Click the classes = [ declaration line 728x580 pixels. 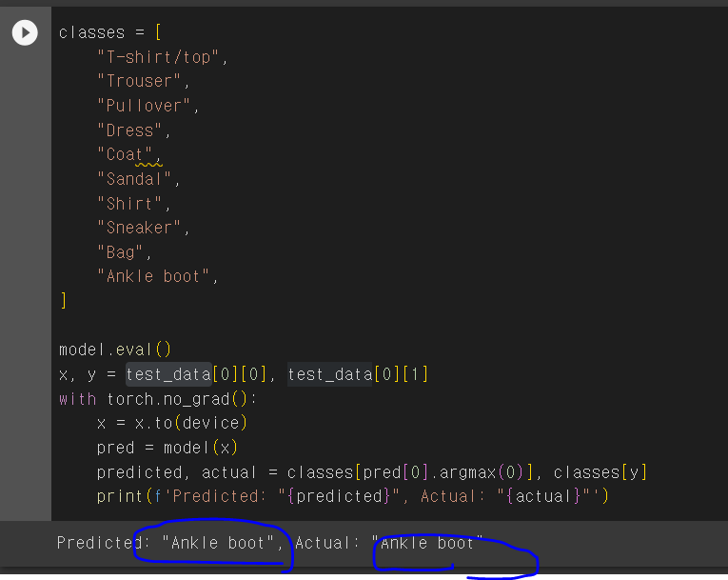pyautogui.click(x=110, y=32)
